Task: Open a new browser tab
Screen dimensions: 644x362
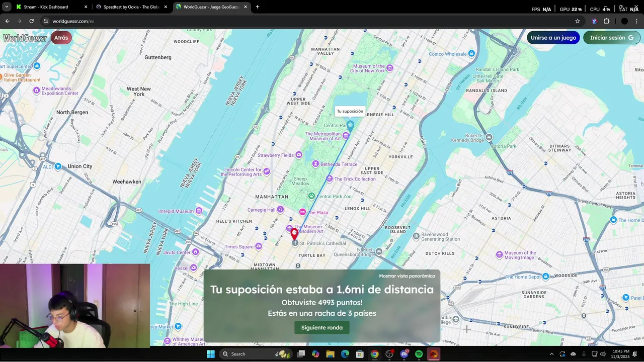Action: (258, 7)
